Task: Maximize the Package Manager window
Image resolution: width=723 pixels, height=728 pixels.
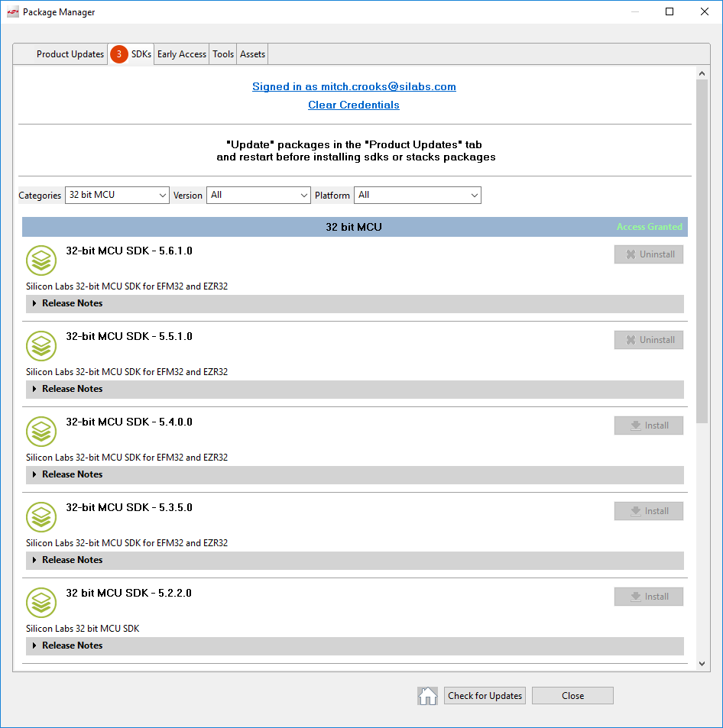Action: coord(670,11)
